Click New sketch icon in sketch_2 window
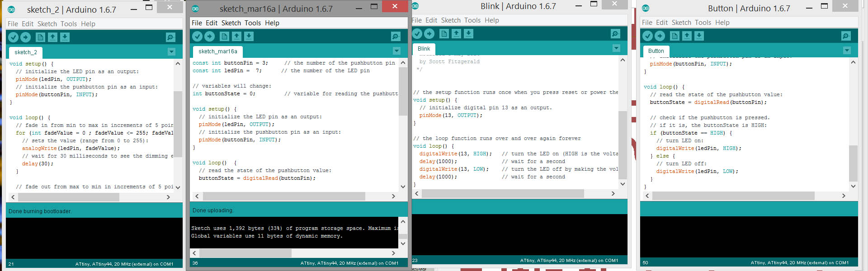Viewport: 868px width, 271px height. (x=41, y=37)
